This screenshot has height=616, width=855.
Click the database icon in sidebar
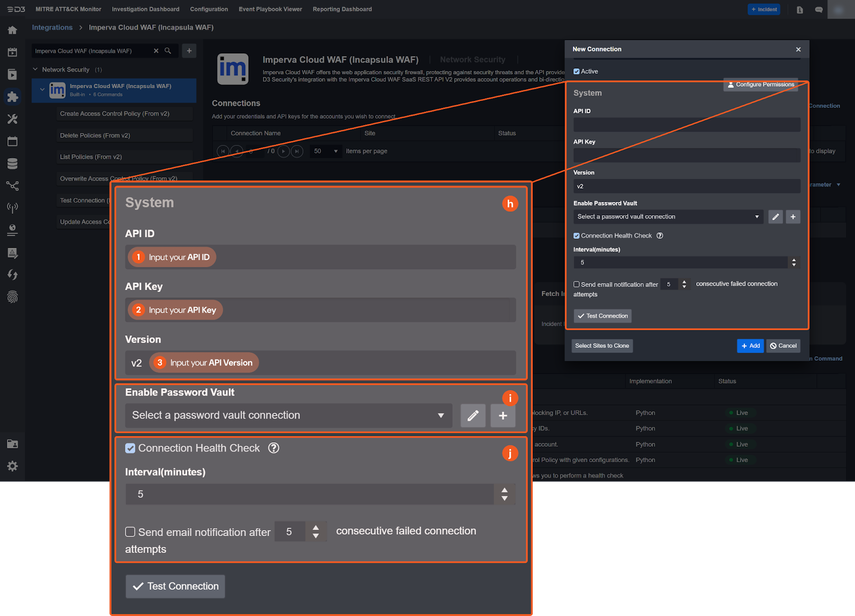(x=12, y=163)
